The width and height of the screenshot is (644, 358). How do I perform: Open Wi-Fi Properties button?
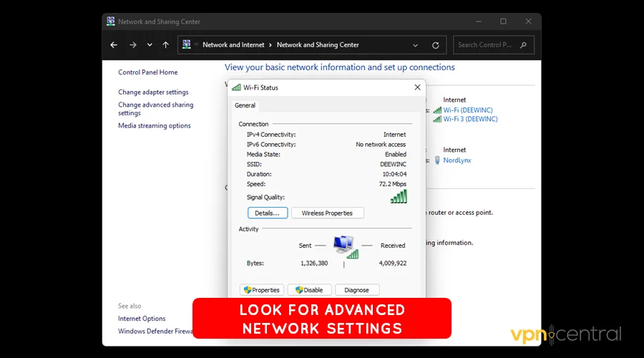262,290
